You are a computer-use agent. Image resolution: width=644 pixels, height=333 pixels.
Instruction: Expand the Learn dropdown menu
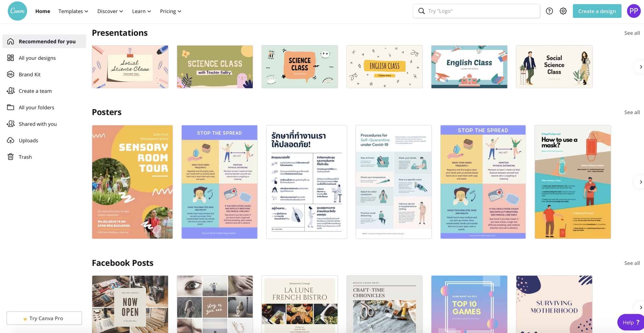141,11
